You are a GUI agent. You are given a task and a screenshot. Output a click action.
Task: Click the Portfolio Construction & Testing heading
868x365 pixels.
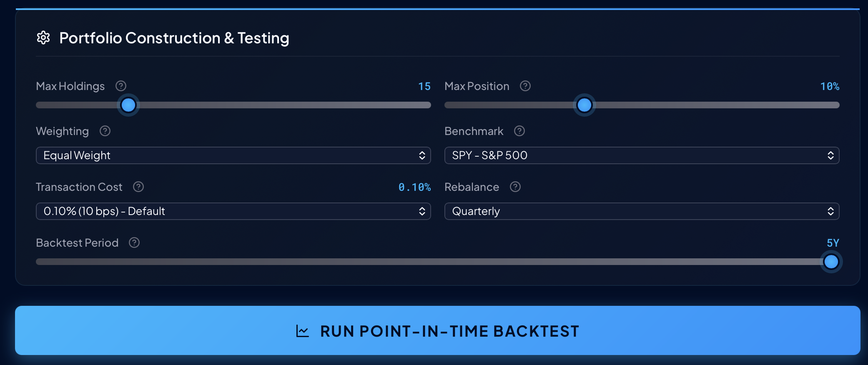[174, 38]
